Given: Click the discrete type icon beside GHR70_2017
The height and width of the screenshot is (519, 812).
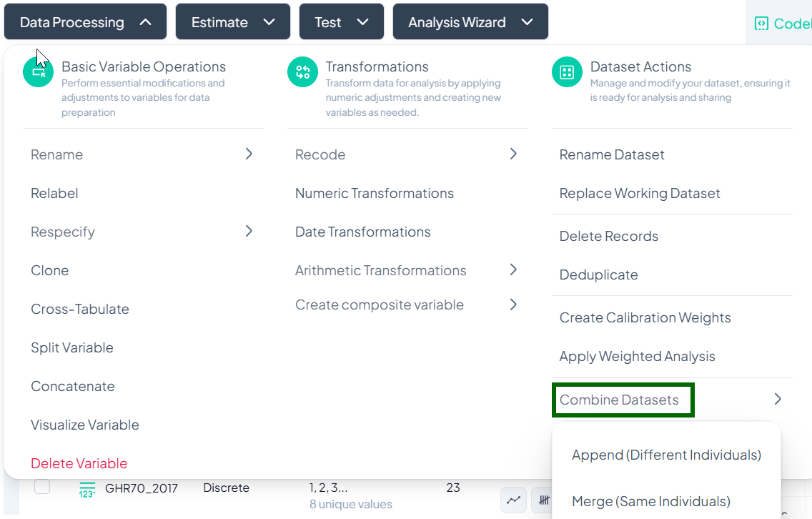Looking at the screenshot, I should coord(86,489).
